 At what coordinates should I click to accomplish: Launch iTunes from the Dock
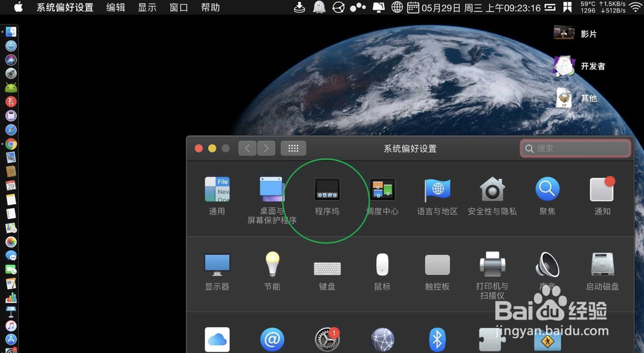coord(11,325)
